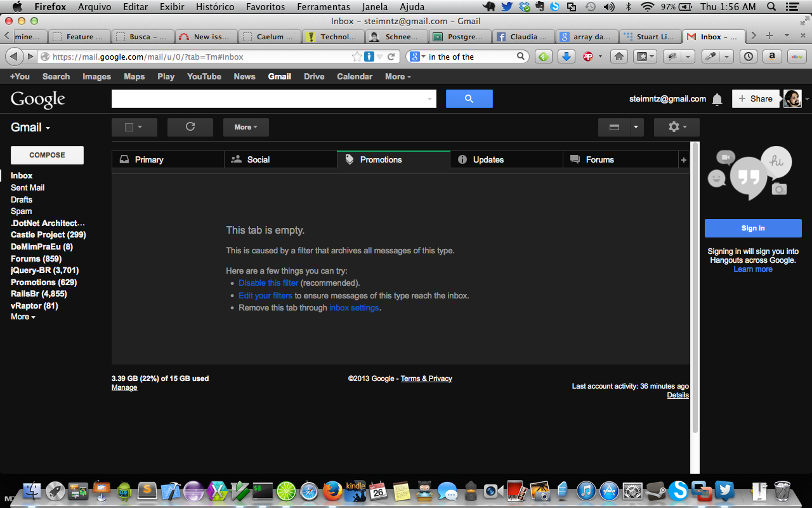The image size is (812, 508).
Task: Click the eBay toolbar icon
Action: point(797,57)
